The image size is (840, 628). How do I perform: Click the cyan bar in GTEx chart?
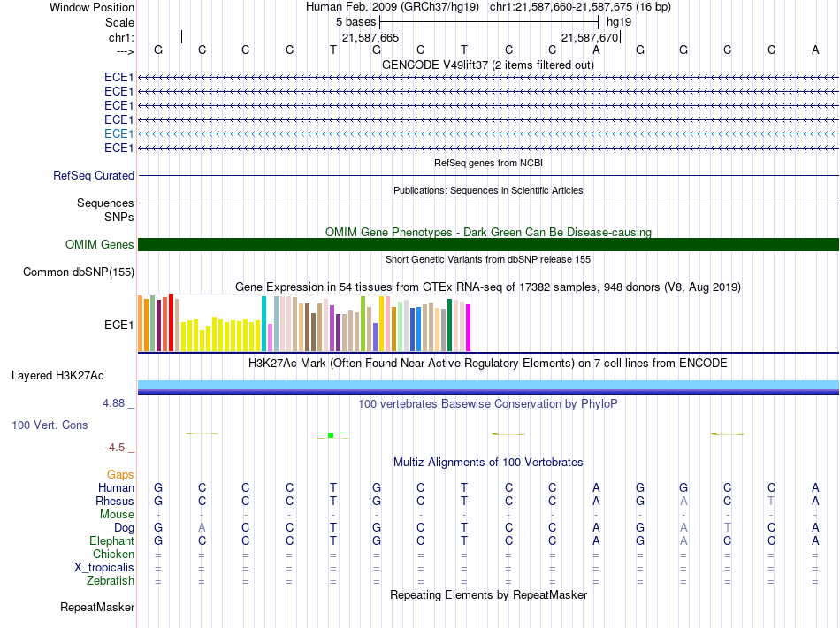[x=264, y=323]
